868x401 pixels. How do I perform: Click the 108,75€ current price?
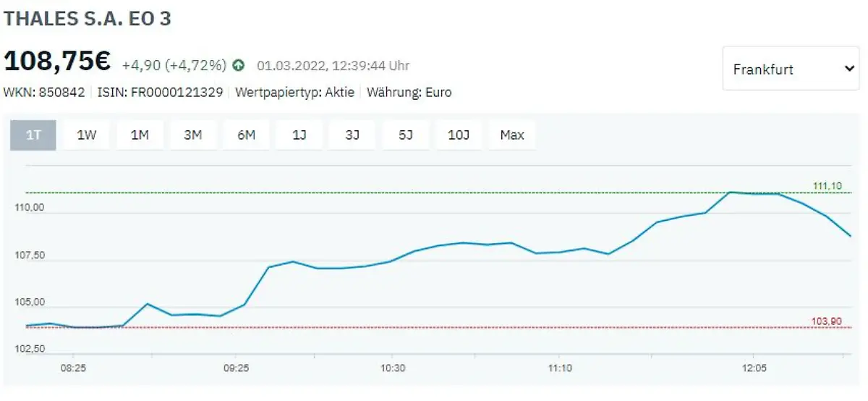[x=58, y=62]
